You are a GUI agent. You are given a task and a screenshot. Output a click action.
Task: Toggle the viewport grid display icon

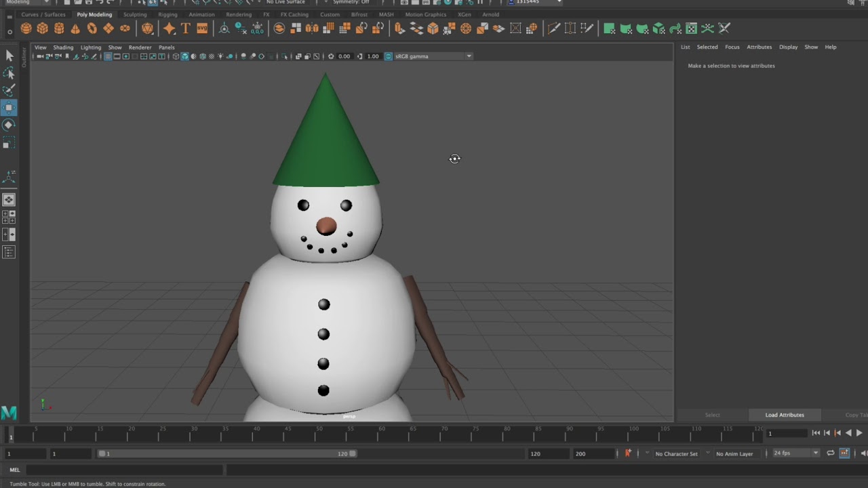[x=108, y=56]
